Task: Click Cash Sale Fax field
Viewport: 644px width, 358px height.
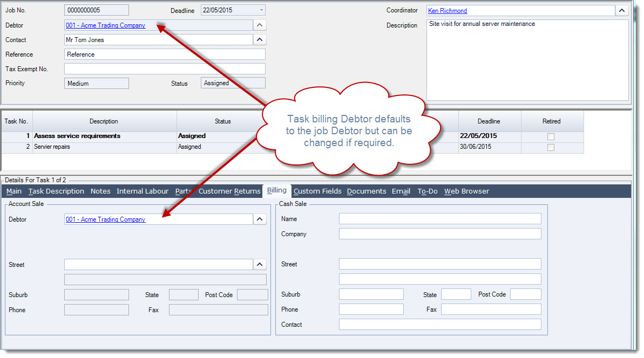Action: [491, 309]
